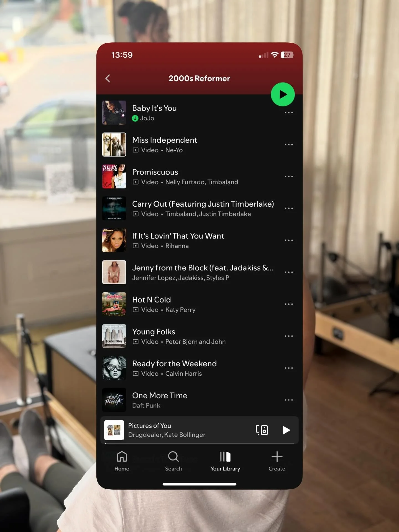Select the Jenny from the Block cover

(114, 272)
